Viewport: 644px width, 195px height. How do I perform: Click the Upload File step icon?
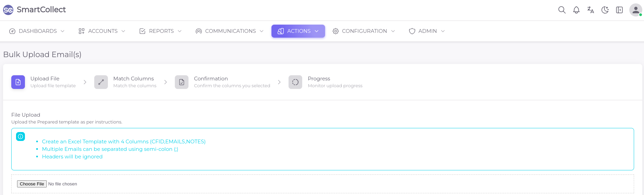(x=18, y=82)
